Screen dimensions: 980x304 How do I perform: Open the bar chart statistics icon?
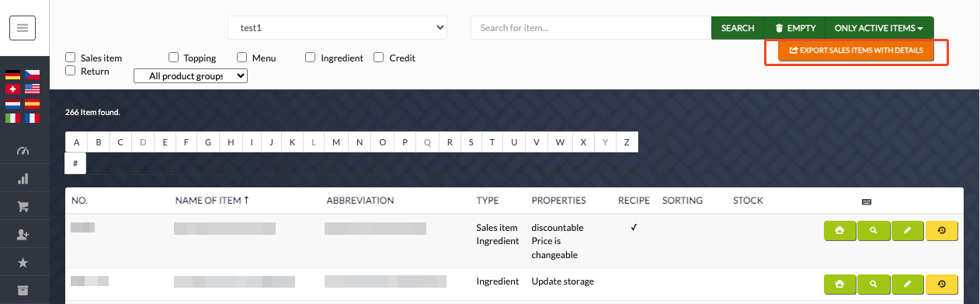(x=23, y=179)
